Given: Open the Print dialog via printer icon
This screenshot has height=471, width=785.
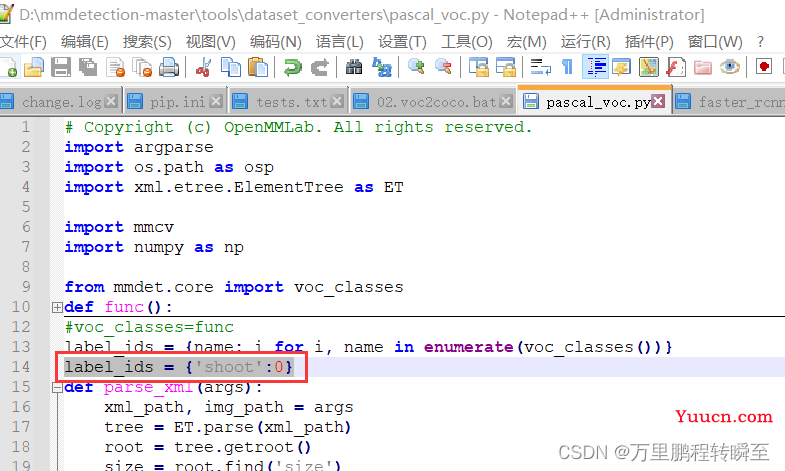Looking at the screenshot, I should 169,67.
